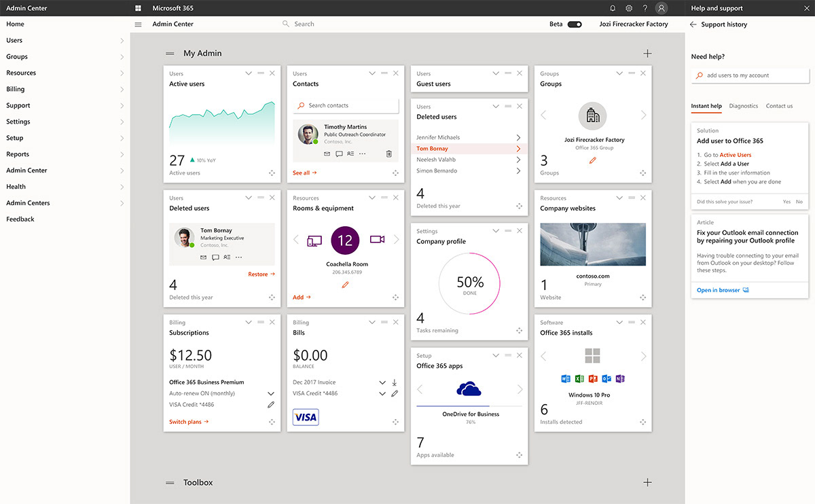Expand the Auto-renew ON (monthly) dropdown
This screenshot has height=504, width=815.
coord(271,394)
